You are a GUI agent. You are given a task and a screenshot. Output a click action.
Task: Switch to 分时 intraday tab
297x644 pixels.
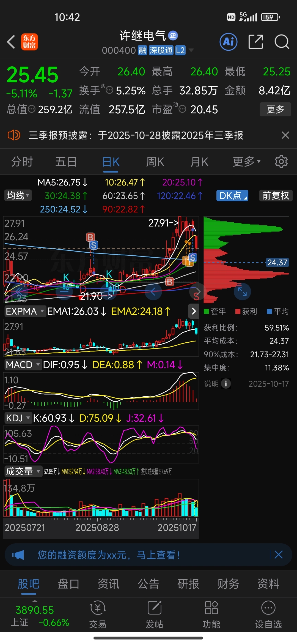coord(22,162)
